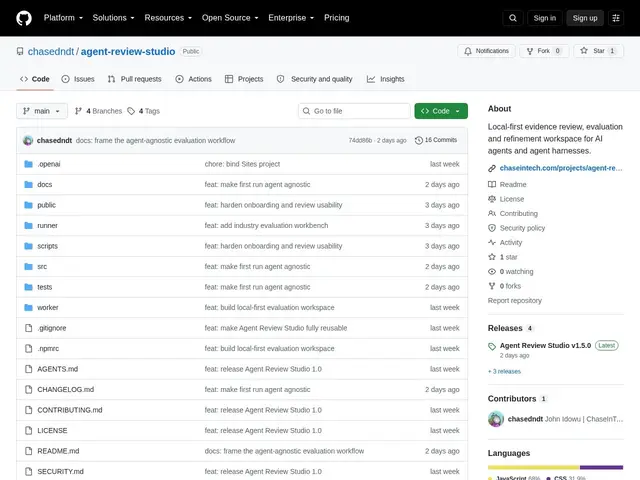Open the agent-review-studio repository link
Screen dimensions: 640x480
[128, 51]
